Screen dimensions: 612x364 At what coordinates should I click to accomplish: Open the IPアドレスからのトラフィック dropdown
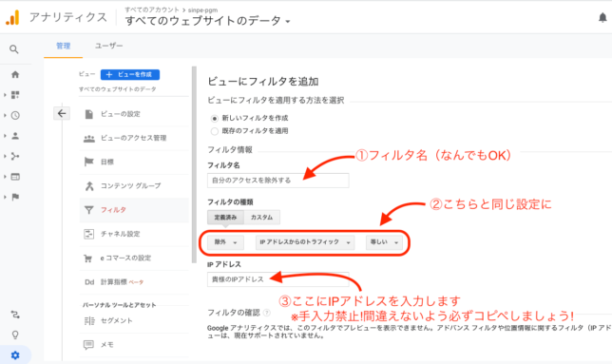tap(305, 242)
